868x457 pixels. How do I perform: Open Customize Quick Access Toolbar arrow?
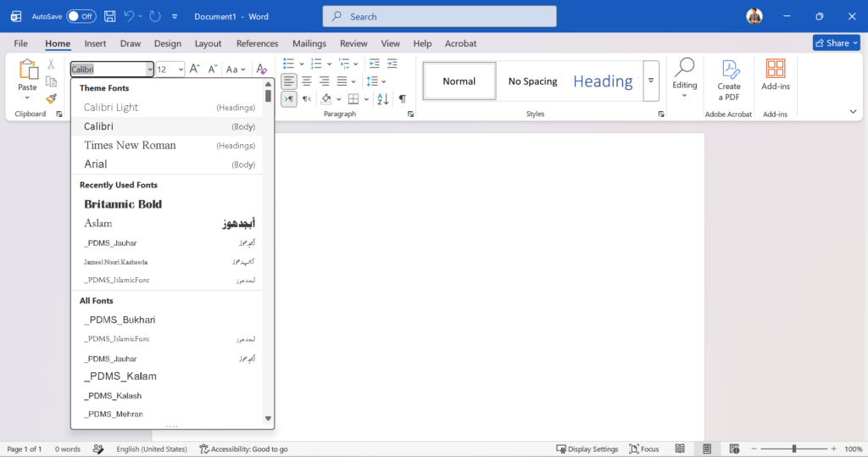[x=175, y=17]
